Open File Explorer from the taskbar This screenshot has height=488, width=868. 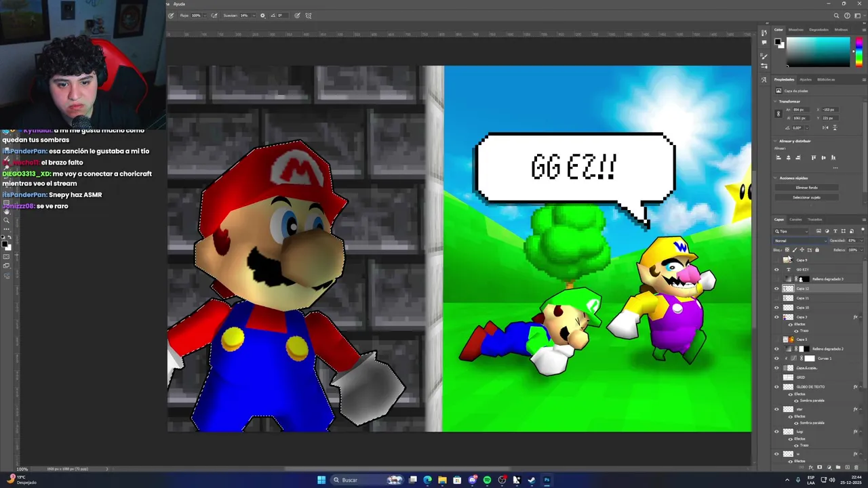(x=442, y=480)
